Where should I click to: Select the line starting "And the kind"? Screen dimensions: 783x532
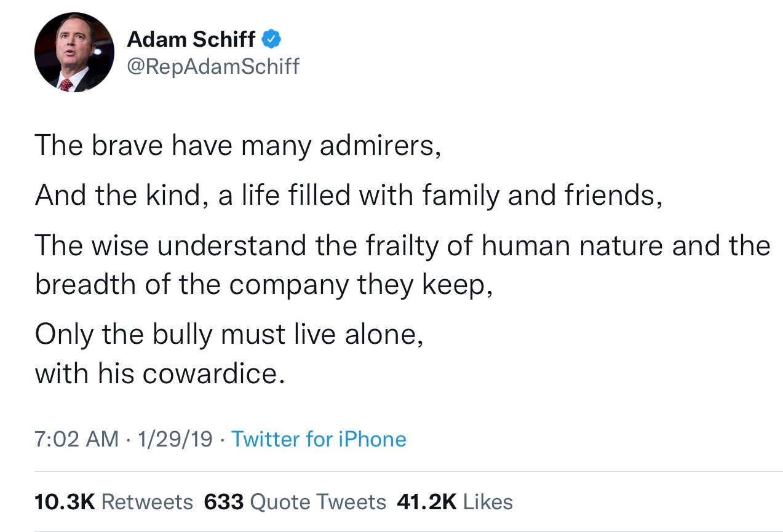pyautogui.click(x=348, y=195)
